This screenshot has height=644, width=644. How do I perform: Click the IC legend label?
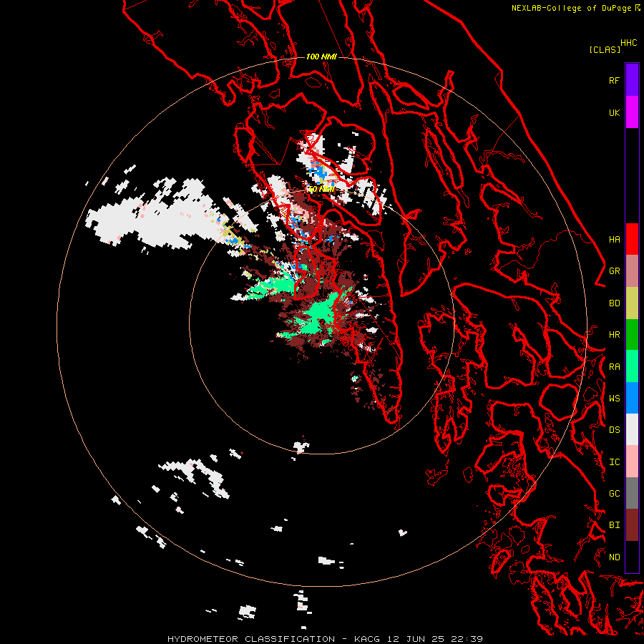point(614,462)
